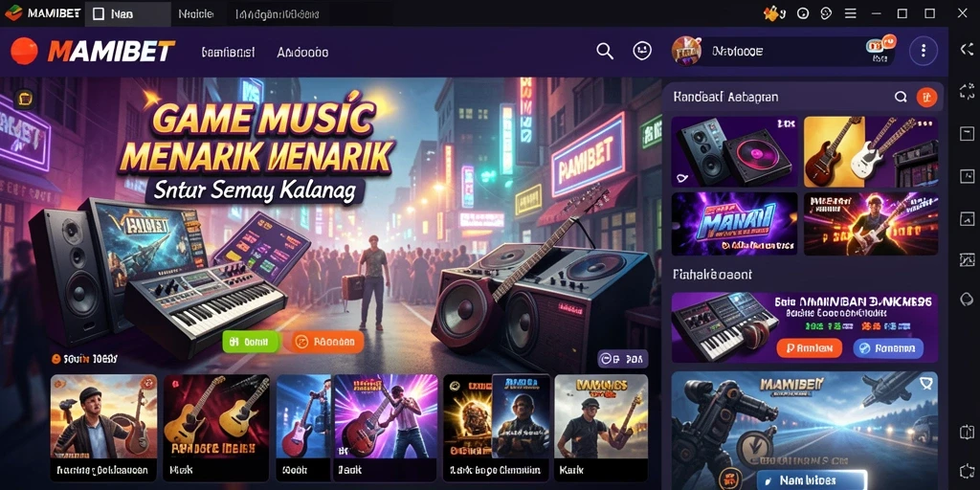Click the bottom refresh icon in right sidebar

tap(967, 472)
